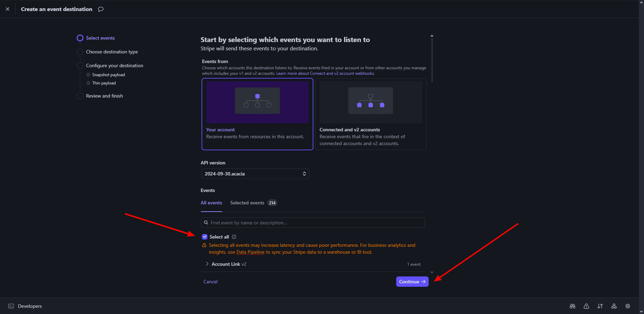Click the info icon beside Select all
644x314 pixels.
(x=234, y=237)
